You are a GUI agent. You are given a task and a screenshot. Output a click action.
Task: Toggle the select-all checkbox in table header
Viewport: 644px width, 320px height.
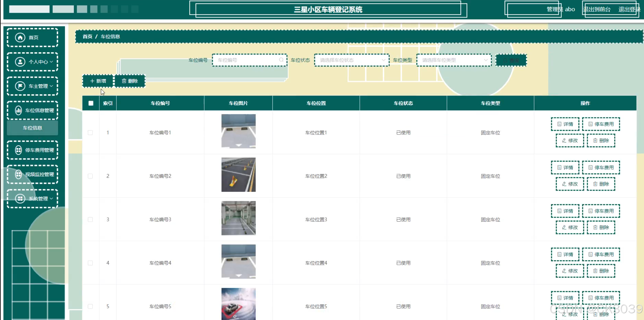coord(91,103)
